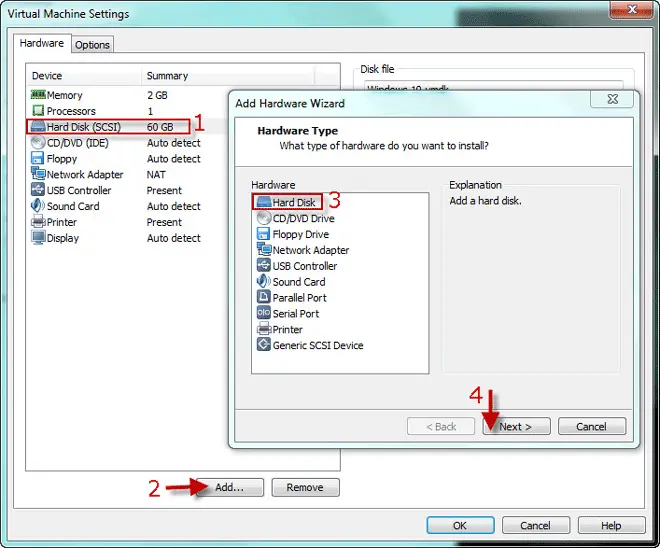Click the "Display" label in device list
Viewport: 660px width, 548px height.
click(x=63, y=238)
